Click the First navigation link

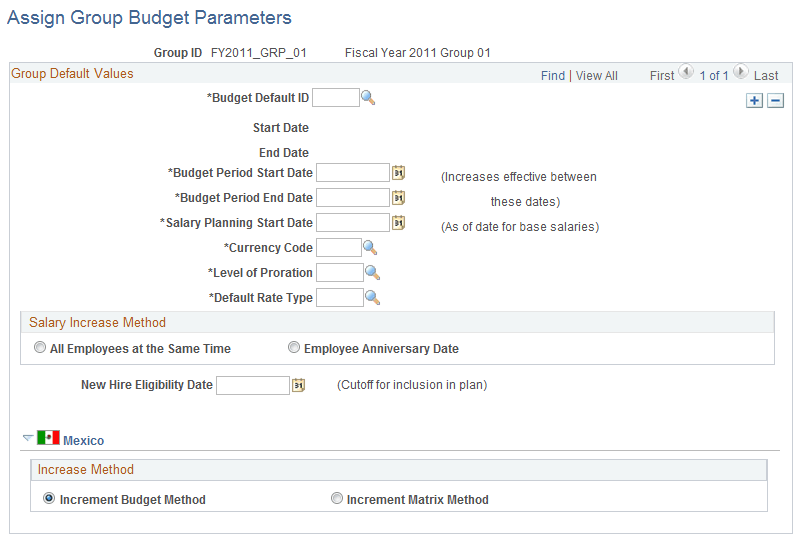662,76
